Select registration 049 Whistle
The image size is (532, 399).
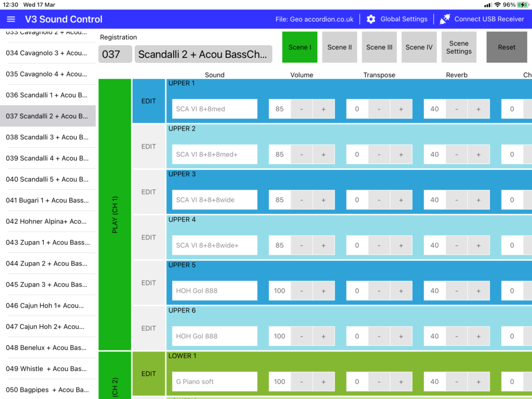click(x=48, y=369)
